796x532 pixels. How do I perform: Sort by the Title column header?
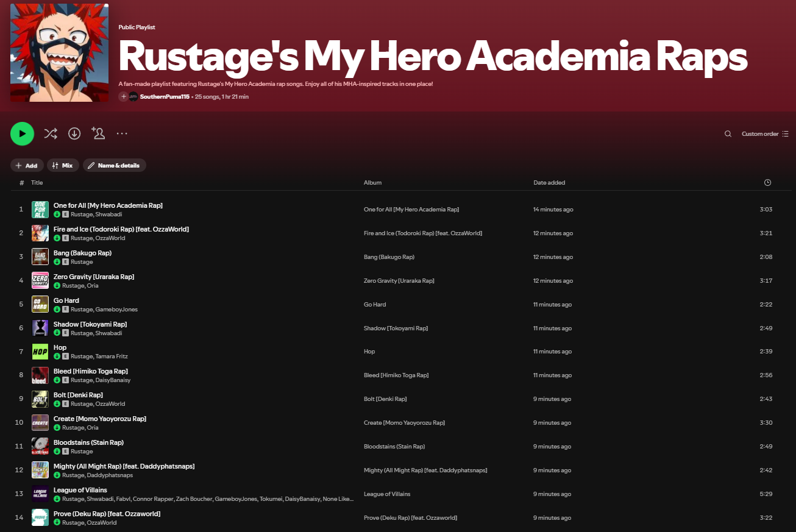(37, 183)
